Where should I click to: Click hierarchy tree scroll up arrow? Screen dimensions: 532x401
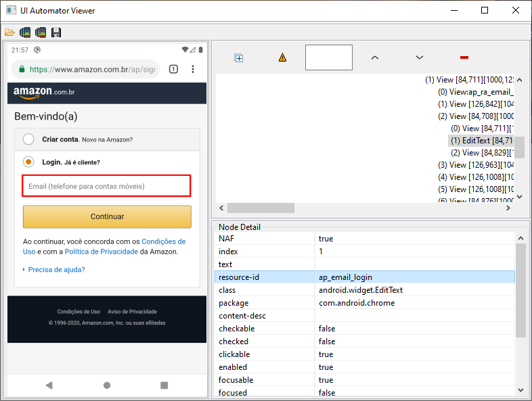tap(519, 80)
